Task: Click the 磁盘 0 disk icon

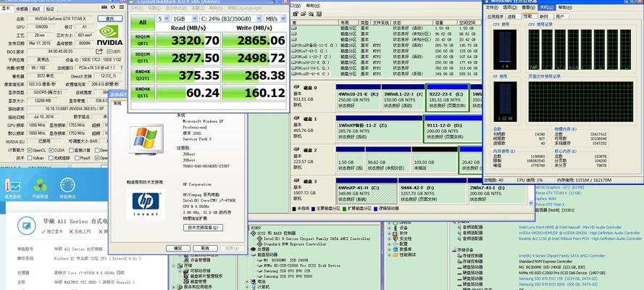Action: coord(298,88)
